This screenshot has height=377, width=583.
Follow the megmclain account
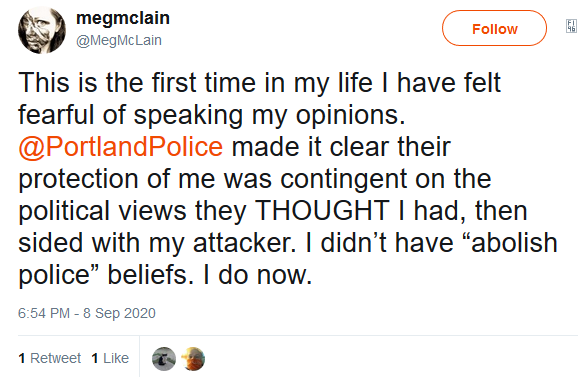click(494, 28)
